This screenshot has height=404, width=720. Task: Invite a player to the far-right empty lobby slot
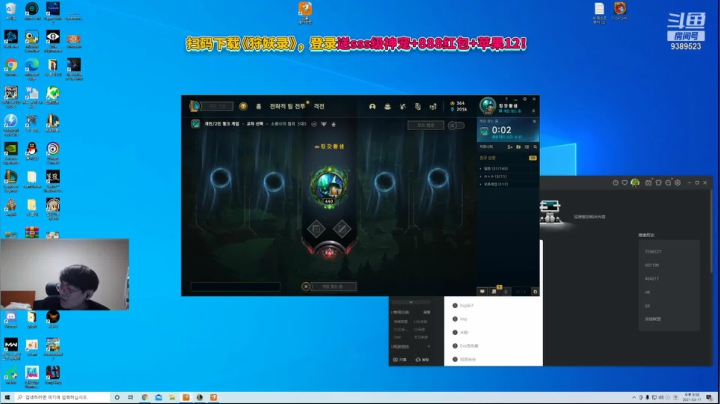pos(438,178)
